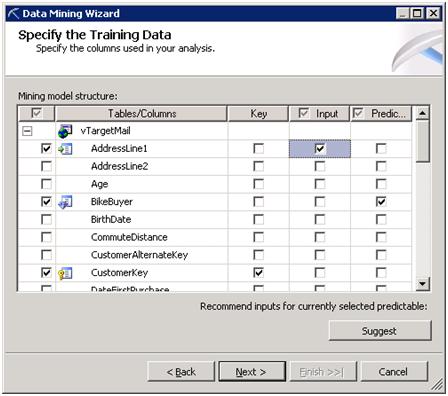Click the CustomerKey key column icon

click(x=65, y=273)
